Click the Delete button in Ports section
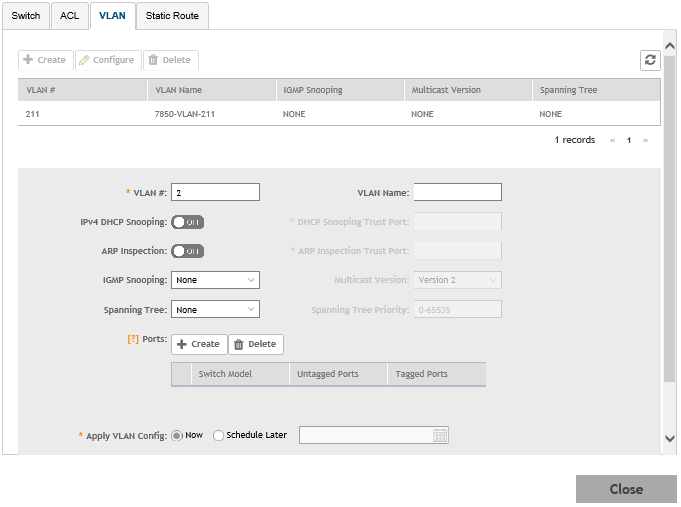The image size is (681, 507). [x=256, y=344]
